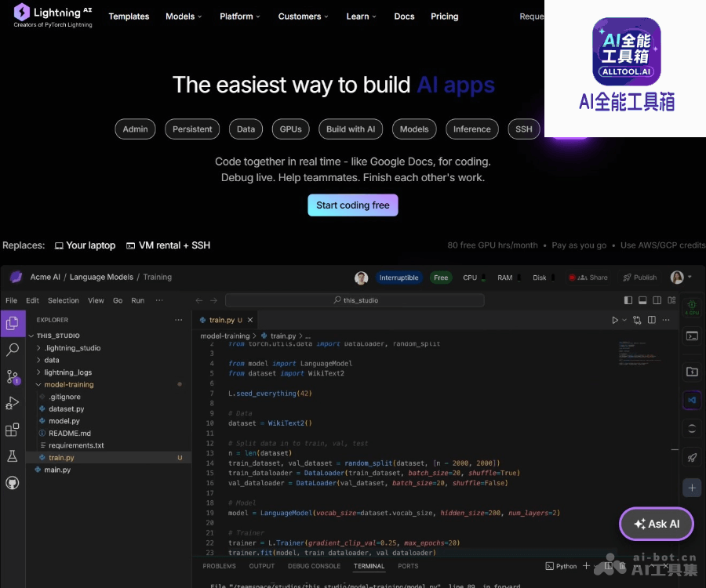Open the View menu
Image resolution: width=706 pixels, height=588 pixels.
tap(96, 300)
